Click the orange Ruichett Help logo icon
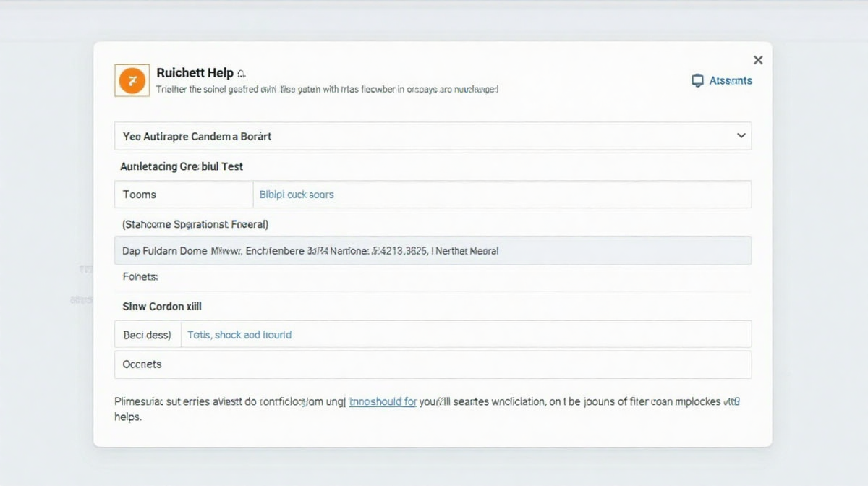 (131, 80)
